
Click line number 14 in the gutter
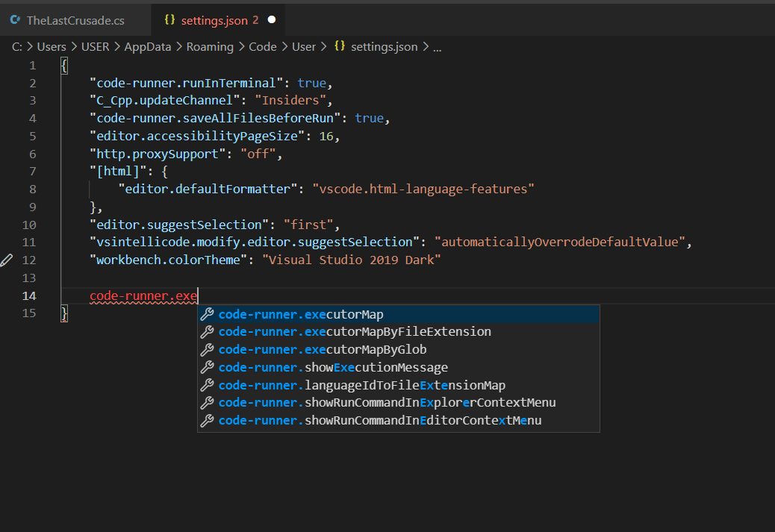coord(29,296)
